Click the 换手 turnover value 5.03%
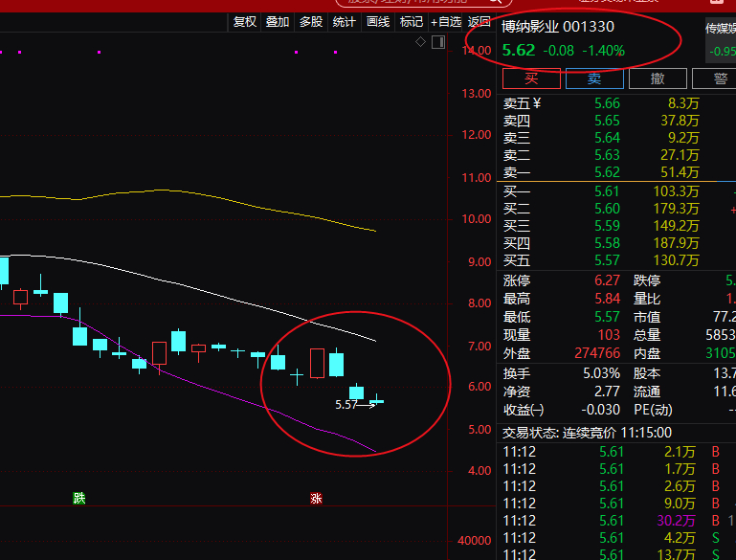 point(601,373)
